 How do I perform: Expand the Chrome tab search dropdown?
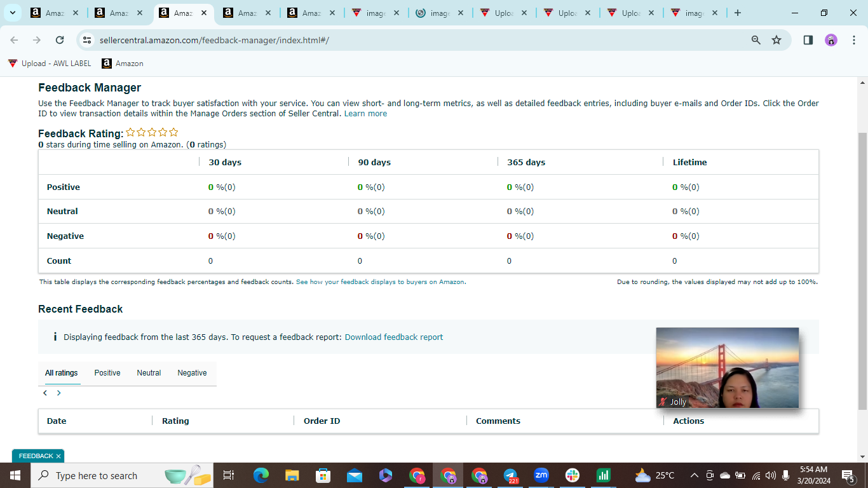pyautogui.click(x=12, y=13)
